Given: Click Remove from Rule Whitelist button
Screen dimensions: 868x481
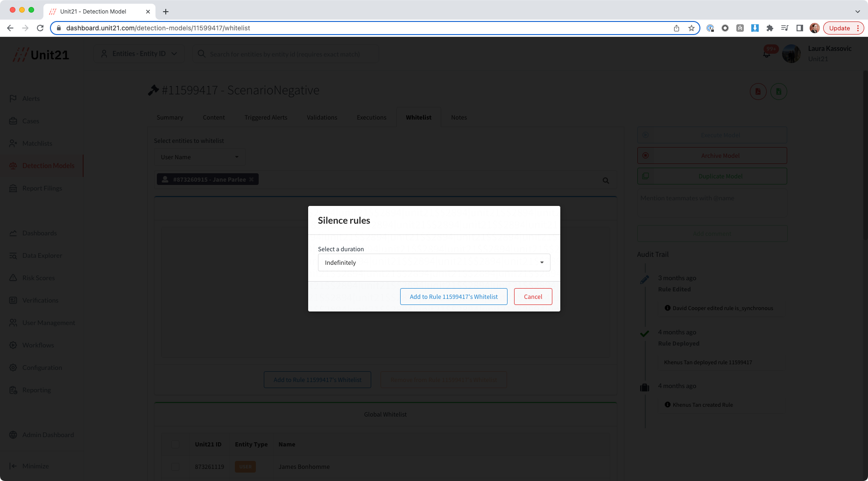Looking at the screenshot, I should (x=444, y=380).
